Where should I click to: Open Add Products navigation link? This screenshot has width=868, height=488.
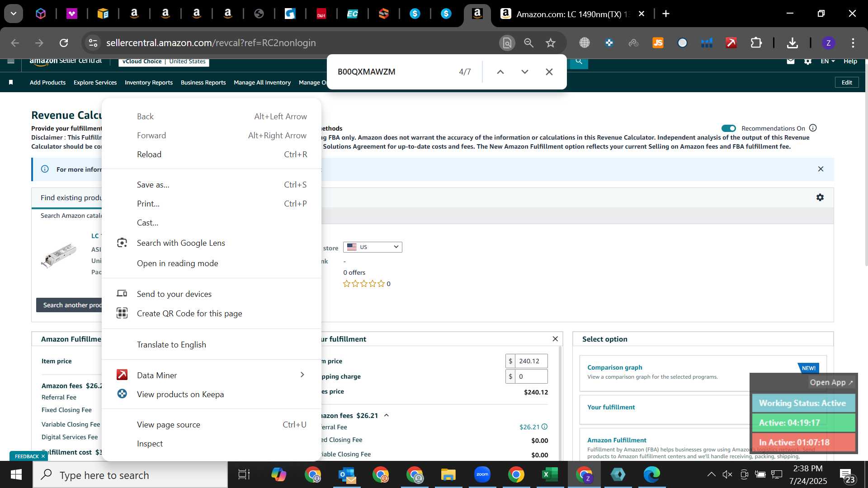click(x=47, y=83)
